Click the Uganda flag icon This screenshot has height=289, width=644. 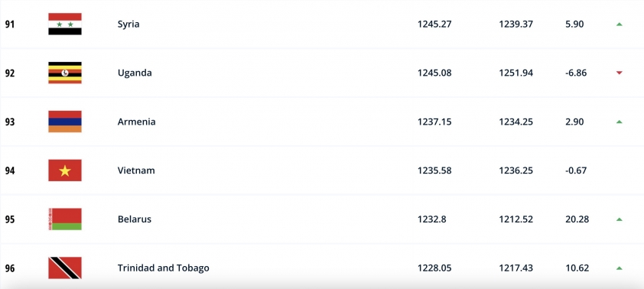(65, 73)
